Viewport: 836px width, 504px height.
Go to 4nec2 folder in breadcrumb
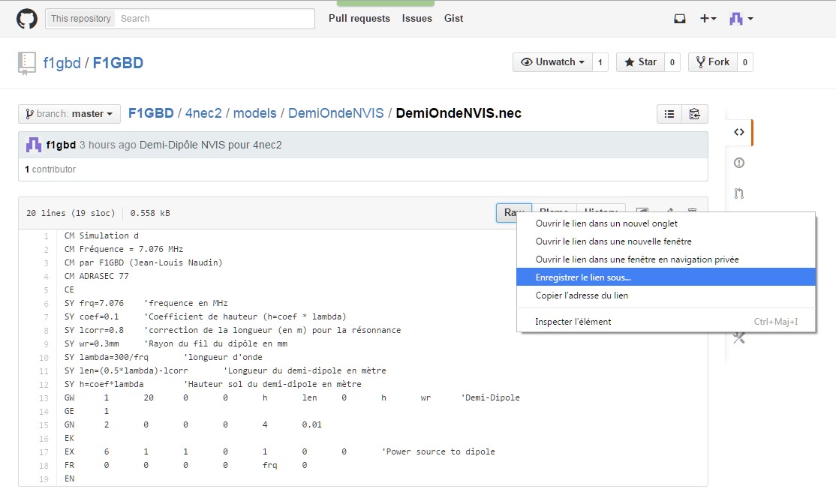coord(203,113)
